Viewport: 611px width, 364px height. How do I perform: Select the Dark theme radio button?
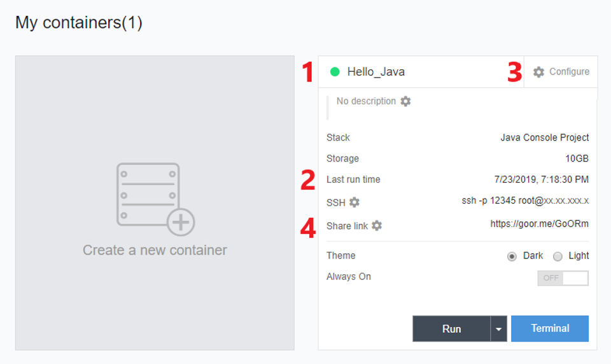pos(512,256)
